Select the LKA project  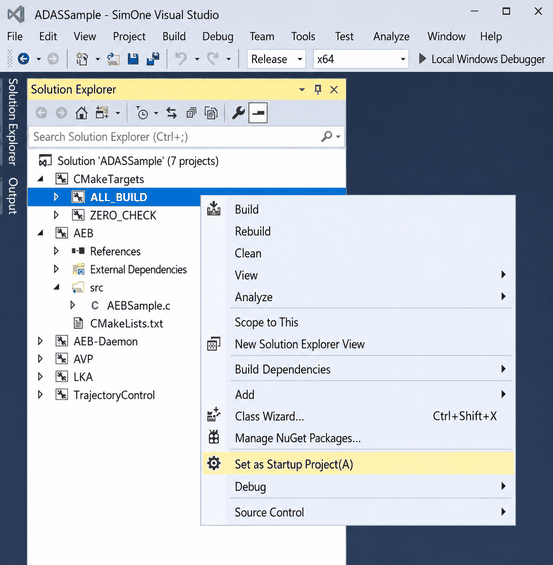click(x=83, y=377)
